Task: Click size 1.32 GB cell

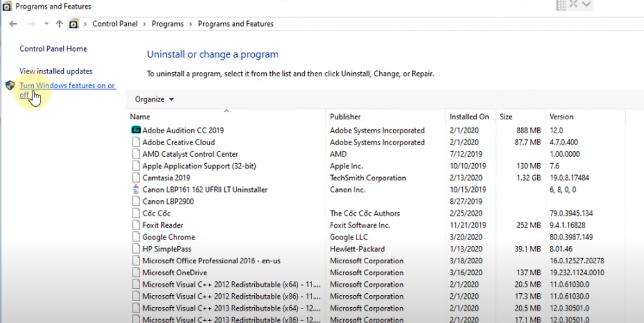Action: coord(527,178)
